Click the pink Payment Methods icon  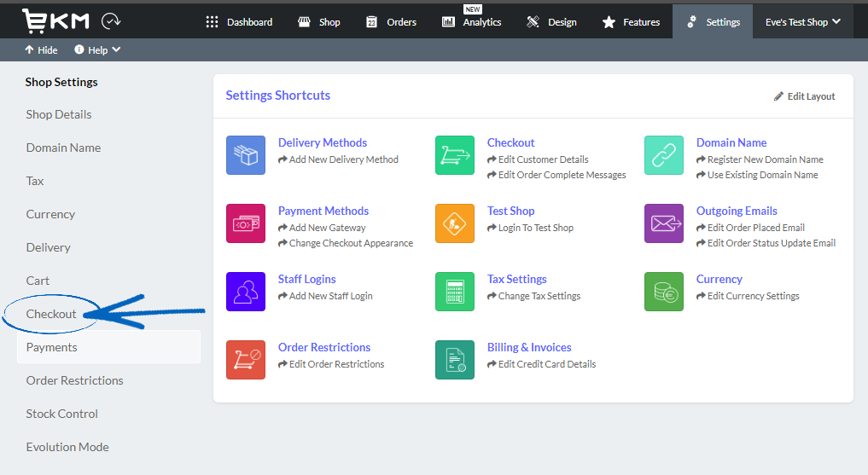pos(246,223)
